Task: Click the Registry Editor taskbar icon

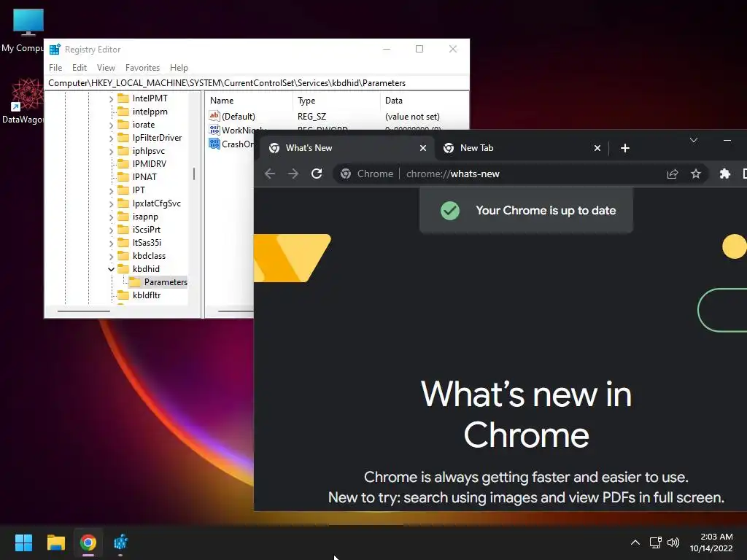Action: (x=120, y=542)
